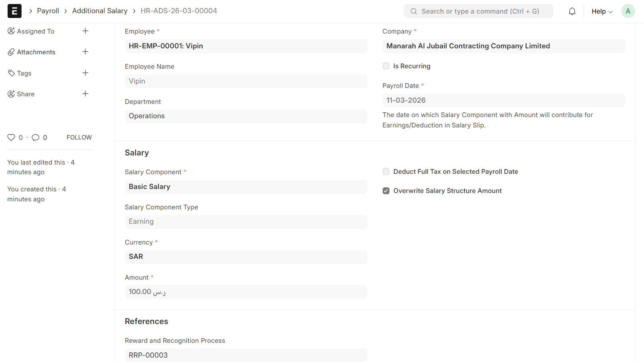Uncheck Overwrite Salary Structure Amount
Viewport: 644px width, 362px height.
coord(386,191)
